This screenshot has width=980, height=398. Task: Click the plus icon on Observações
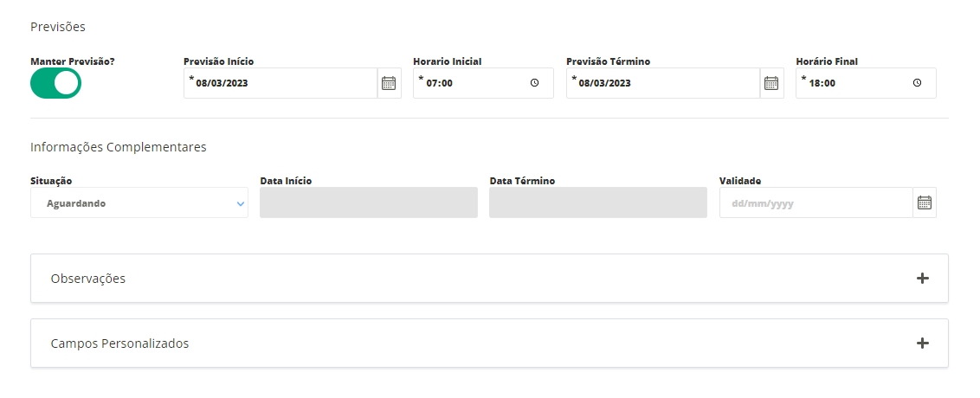(x=923, y=279)
